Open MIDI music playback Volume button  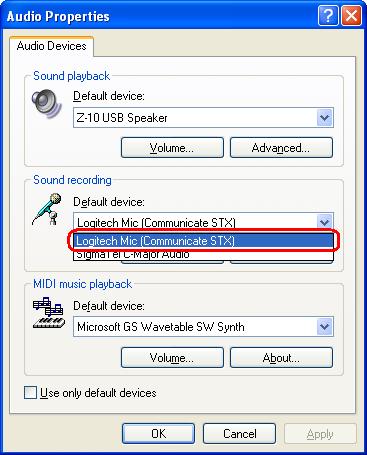[x=172, y=357]
